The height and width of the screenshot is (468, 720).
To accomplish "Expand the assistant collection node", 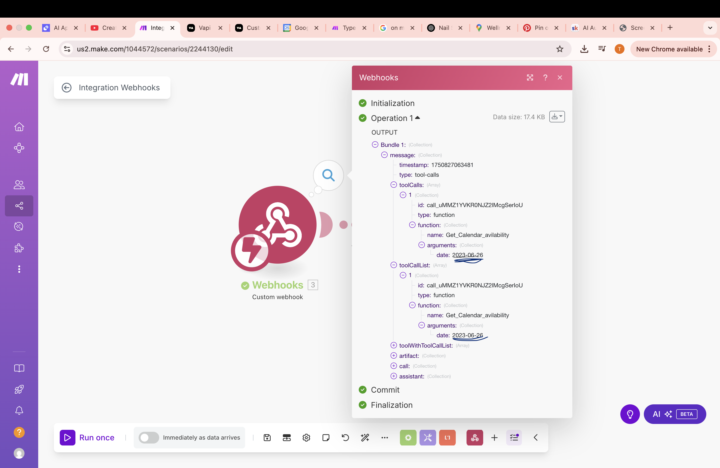I will click(x=394, y=376).
